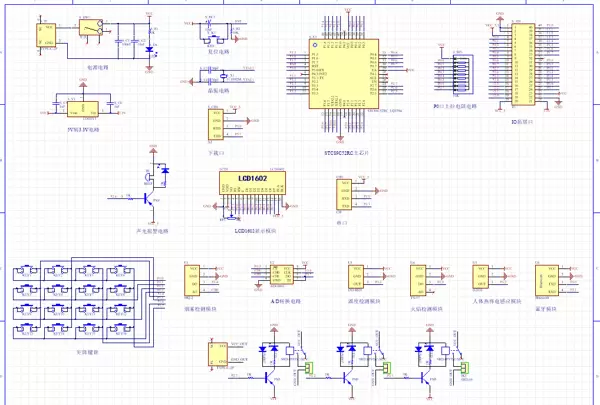Image resolution: width=600 pixels, height=405 pixels.
Task: Click the buzzer alarm transistor symbol
Action: [150, 199]
